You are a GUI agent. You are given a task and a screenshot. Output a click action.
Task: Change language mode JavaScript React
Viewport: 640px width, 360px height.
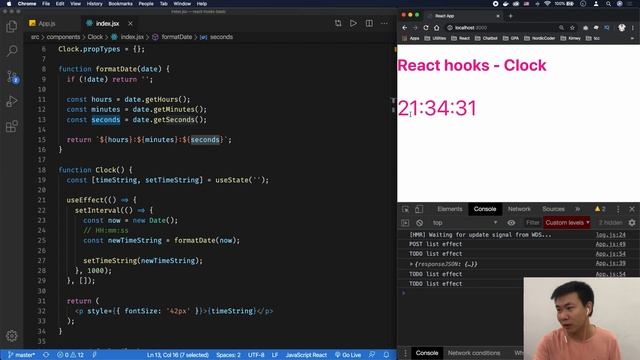point(306,355)
